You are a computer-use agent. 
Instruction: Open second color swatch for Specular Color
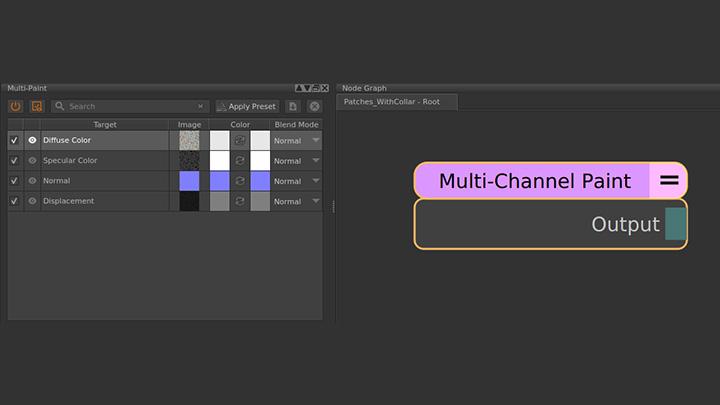click(x=260, y=161)
